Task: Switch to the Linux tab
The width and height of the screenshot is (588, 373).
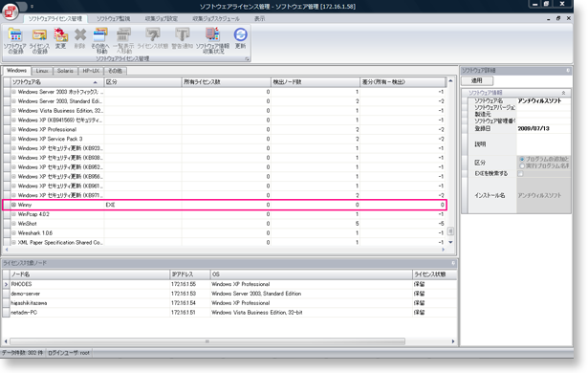Action: (42, 71)
